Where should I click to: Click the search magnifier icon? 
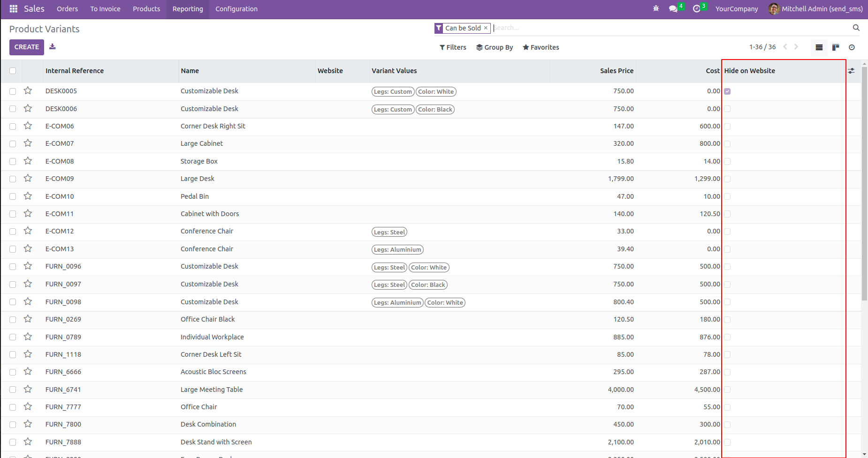click(856, 28)
